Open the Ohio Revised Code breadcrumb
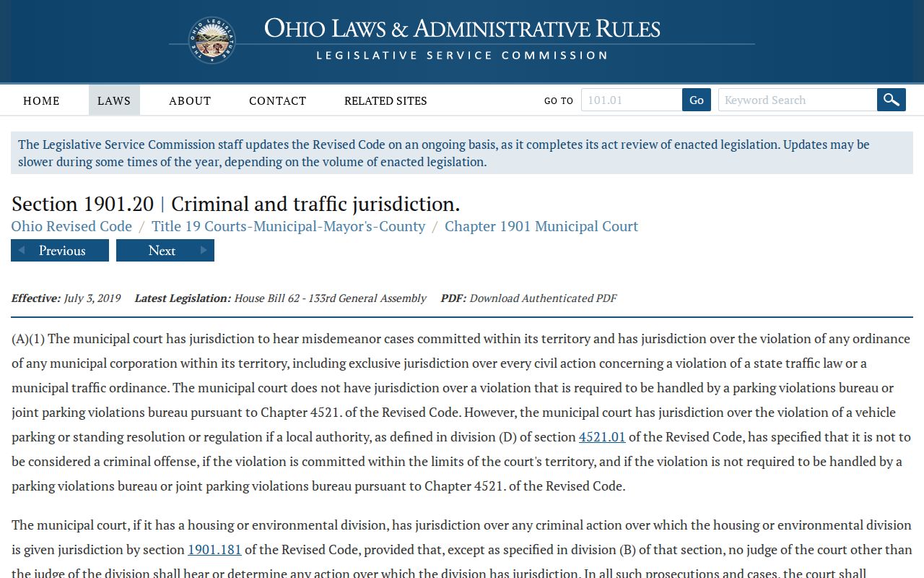The height and width of the screenshot is (578, 924). point(71,226)
